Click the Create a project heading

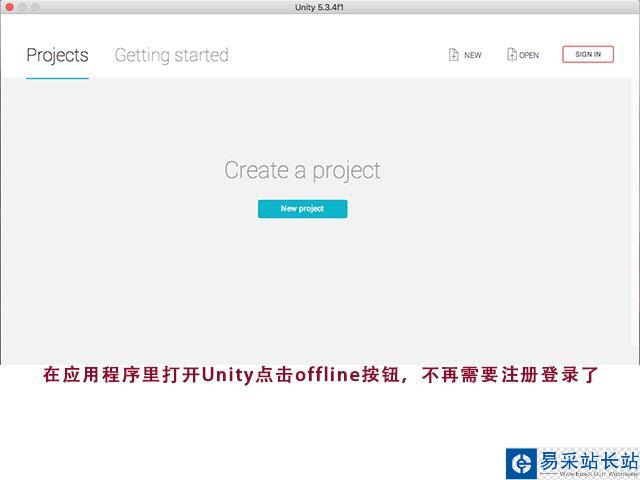[x=302, y=171]
